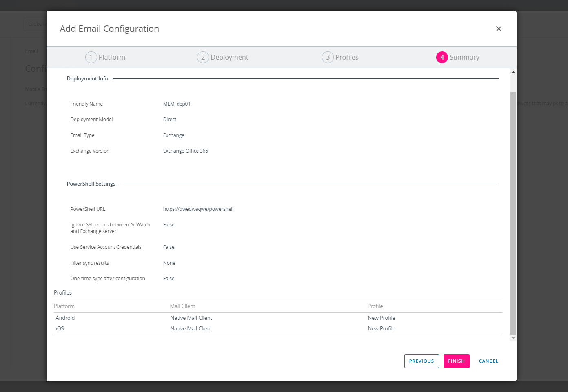Open the Global organization group selector

coord(36,24)
